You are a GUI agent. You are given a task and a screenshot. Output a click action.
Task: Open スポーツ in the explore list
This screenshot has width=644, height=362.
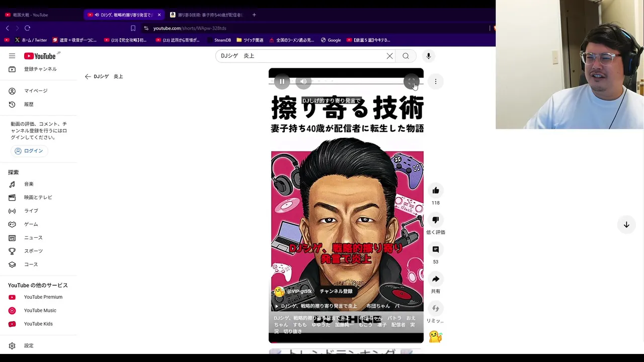pyautogui.click(x=38, y=251)
